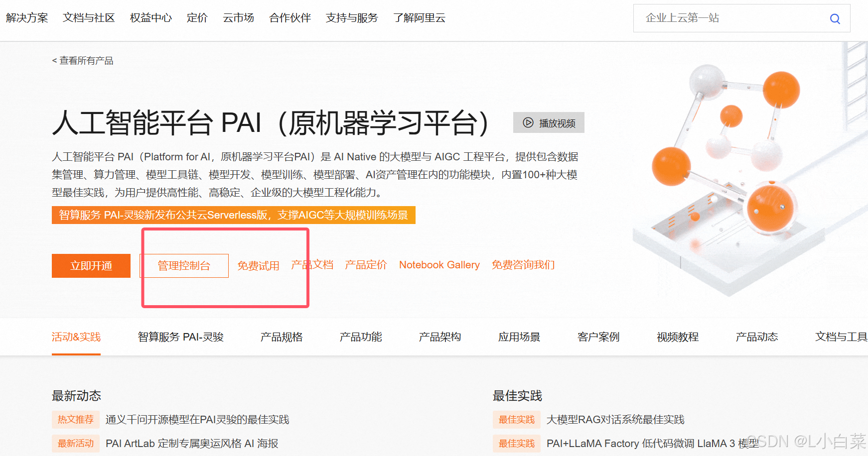Open 大模型RAG对话系统最佳实践 article
Image resolution: width=868 pixels, height=456 pixels.
click(x=615, y=420)
